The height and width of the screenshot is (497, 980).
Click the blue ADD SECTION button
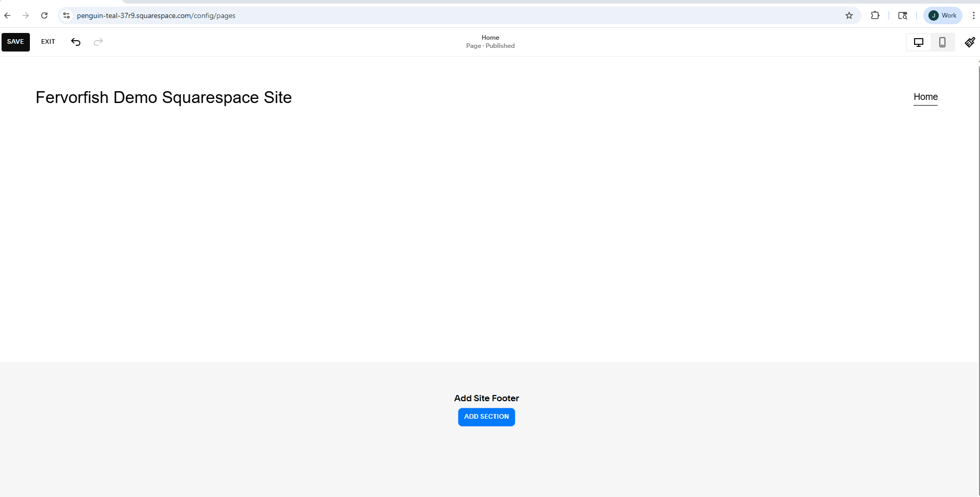[x=486, y=417]
